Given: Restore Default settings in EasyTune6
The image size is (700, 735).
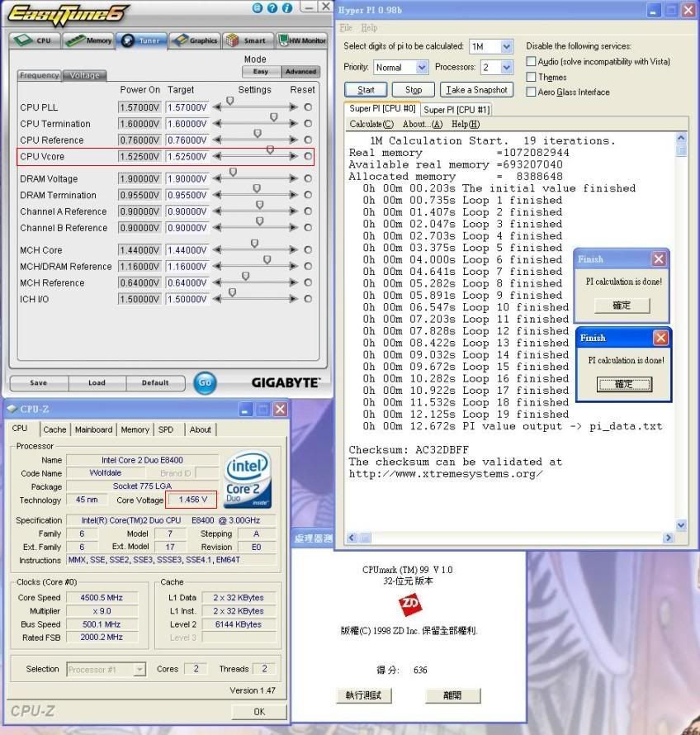Looking at the screenshot, I should (155, 382).
